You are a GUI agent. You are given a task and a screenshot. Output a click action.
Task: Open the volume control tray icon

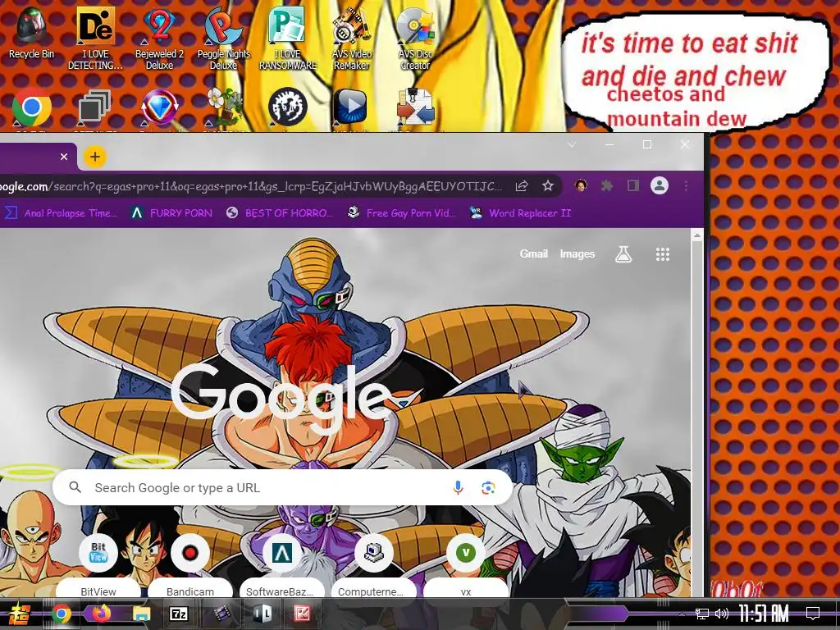coord(722,614)
